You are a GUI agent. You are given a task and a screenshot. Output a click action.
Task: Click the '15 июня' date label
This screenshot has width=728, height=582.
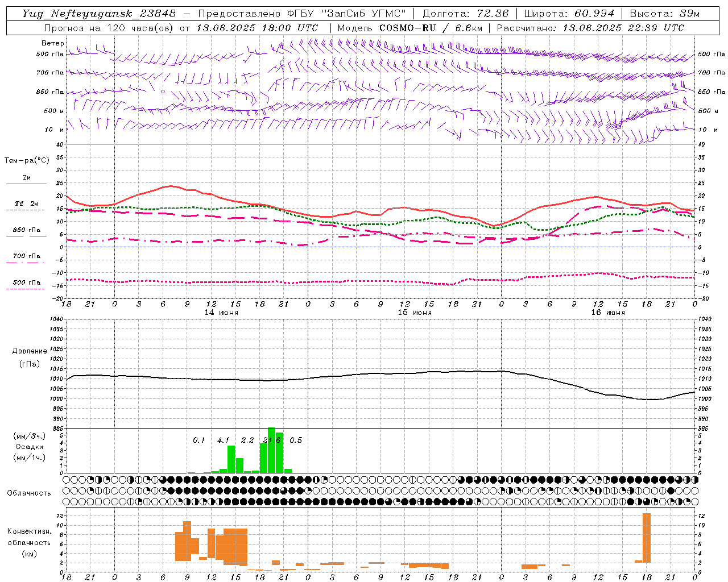[415, 312]
